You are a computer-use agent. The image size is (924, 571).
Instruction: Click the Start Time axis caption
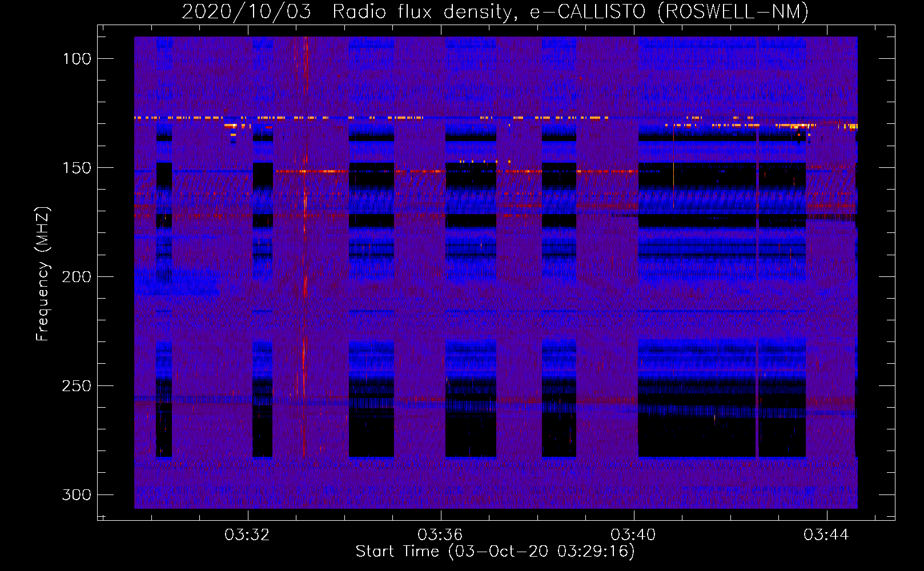495,552
